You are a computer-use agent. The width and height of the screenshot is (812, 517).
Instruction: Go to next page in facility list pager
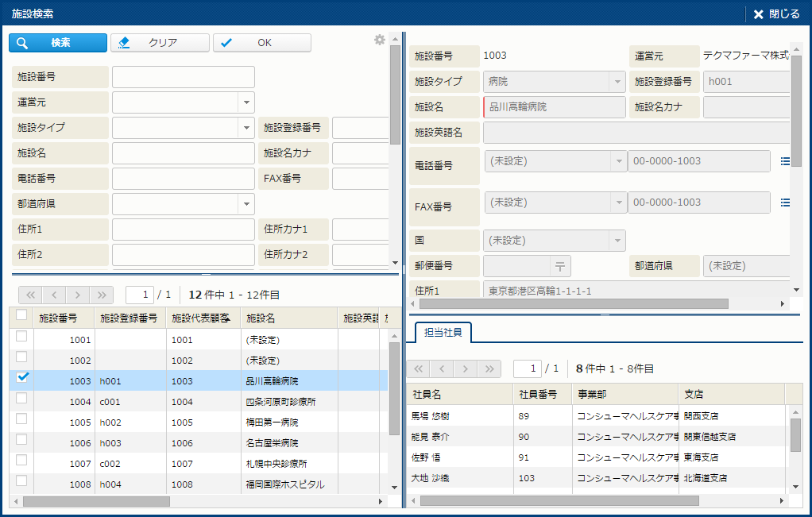tap(78, 295)
